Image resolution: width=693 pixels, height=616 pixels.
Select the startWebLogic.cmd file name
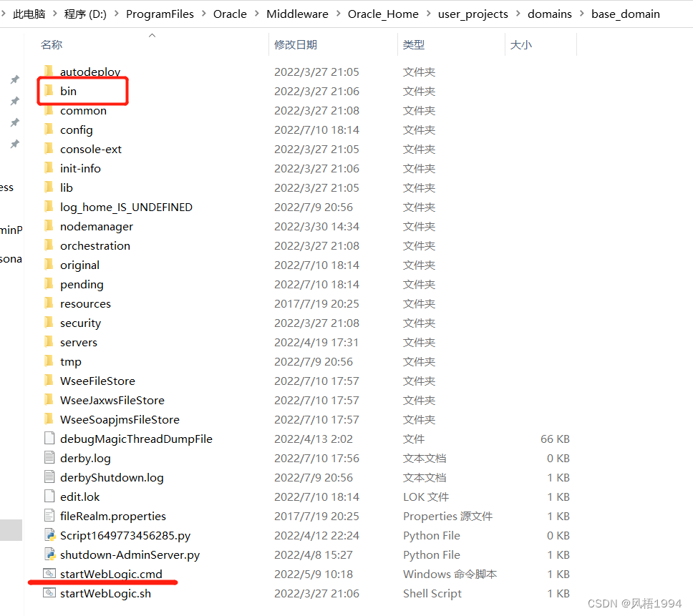tap(111, 574)
